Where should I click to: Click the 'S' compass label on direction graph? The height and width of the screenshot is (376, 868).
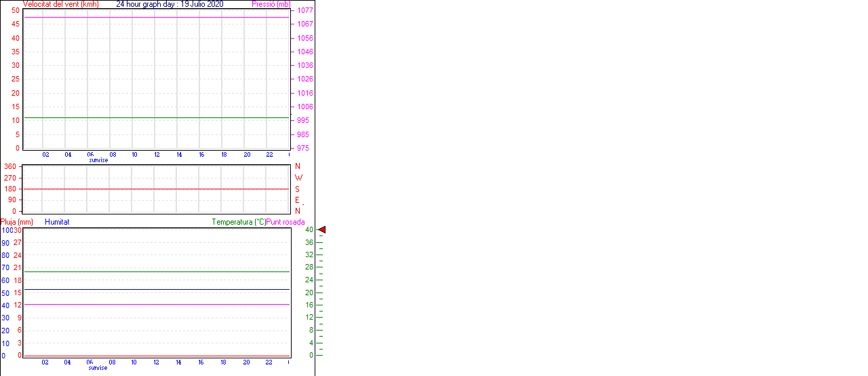(x=297, y=189)
